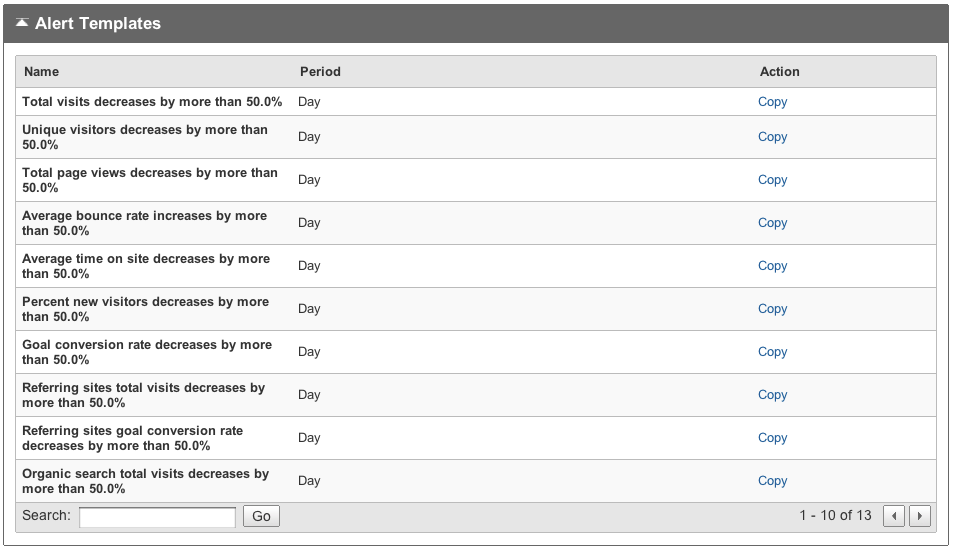Copy Referring sites total visits template
This screenshot has height=549, width=953.
tap(772, 395)
